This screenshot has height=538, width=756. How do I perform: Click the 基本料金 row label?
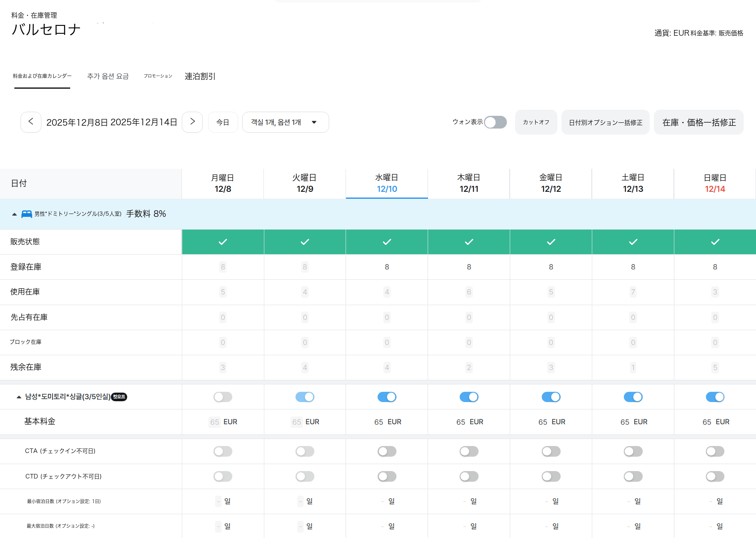(40, 421)
